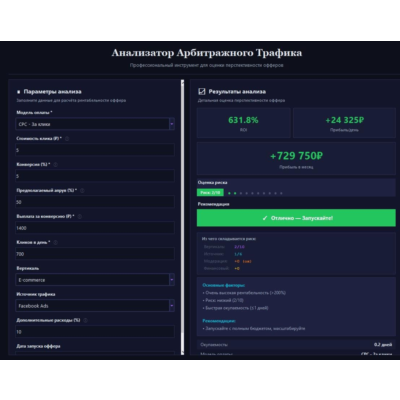Click the +729 750₽ monthly profit value

point(296,156)
